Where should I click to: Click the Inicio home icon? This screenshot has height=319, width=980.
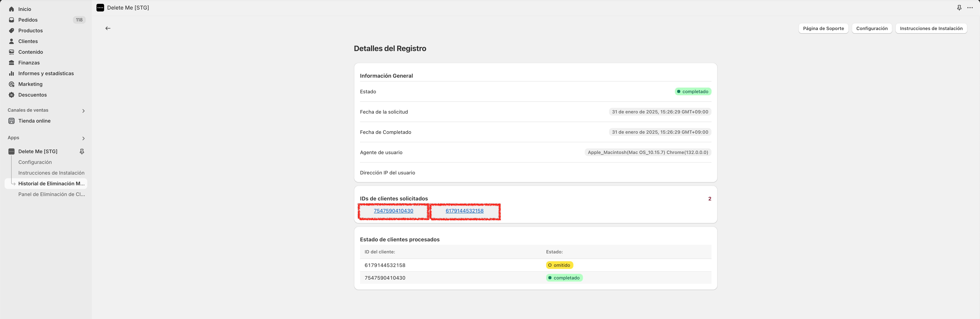click(x=11, y=9)
